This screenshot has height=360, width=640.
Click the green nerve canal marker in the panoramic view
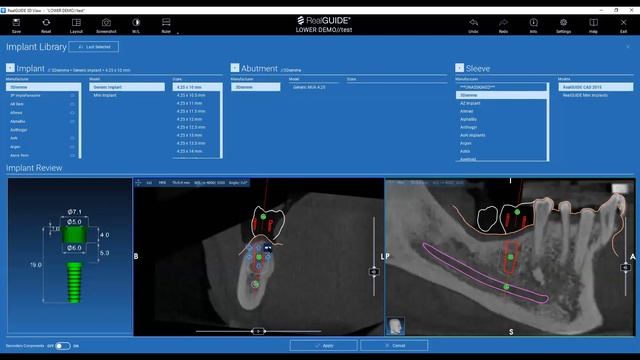pyautogui.click(x=506, y=287)
